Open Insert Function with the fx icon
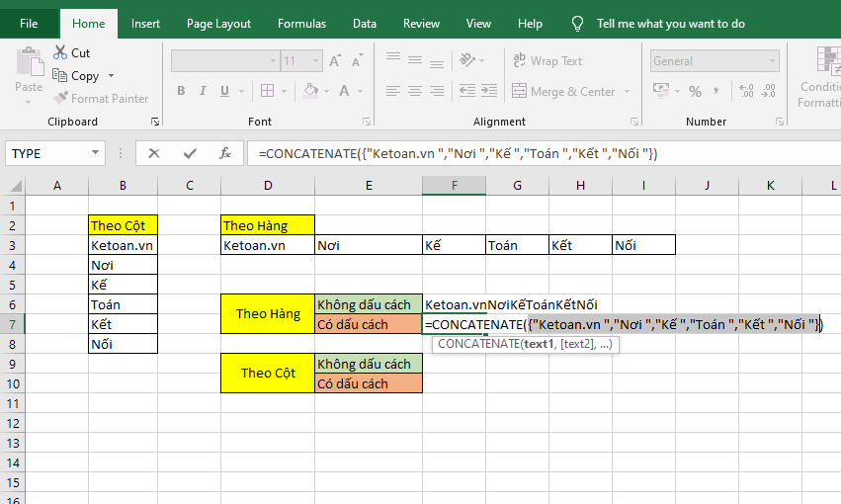Image resolution: width=841 pixels, height=504 pixels. 225,153
